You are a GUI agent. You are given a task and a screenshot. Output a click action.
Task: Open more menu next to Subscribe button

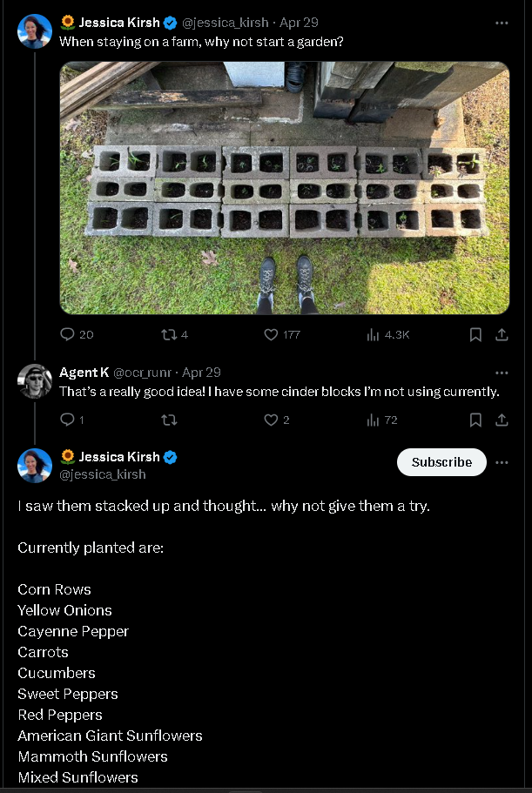pos(502,462)
